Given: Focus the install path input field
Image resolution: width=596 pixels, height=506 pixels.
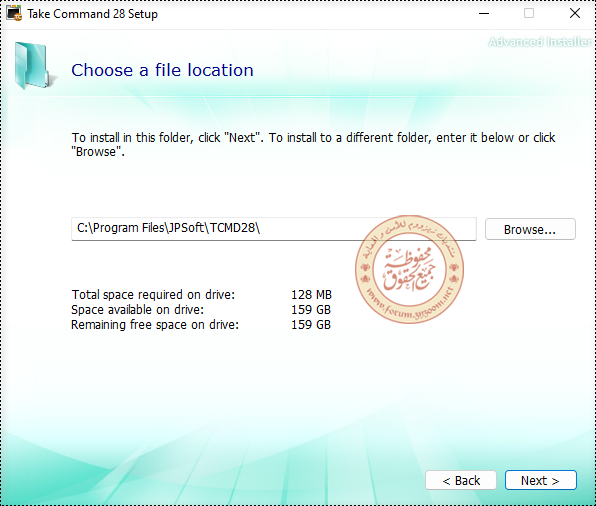Looking at the screenshot, I should pyautogui.click(x=274, y=229).
